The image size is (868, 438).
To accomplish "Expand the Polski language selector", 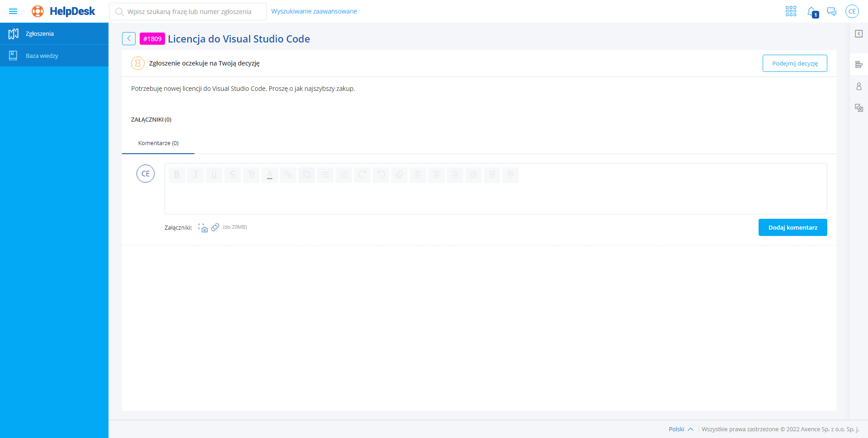I will [681, 429].
